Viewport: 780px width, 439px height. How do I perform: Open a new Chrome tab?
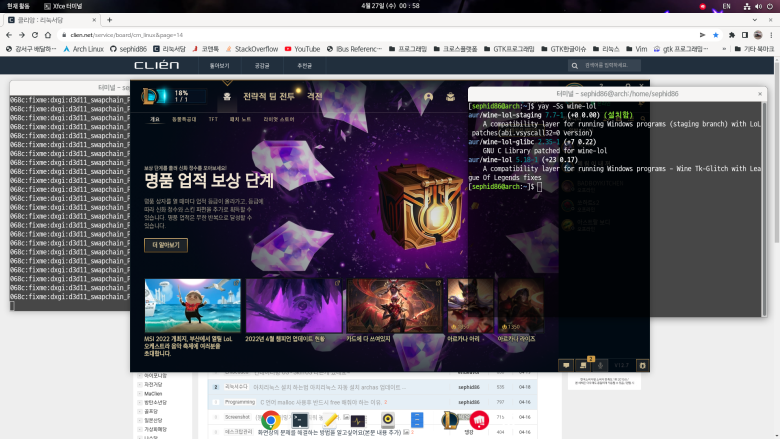(x=109, y=20)
